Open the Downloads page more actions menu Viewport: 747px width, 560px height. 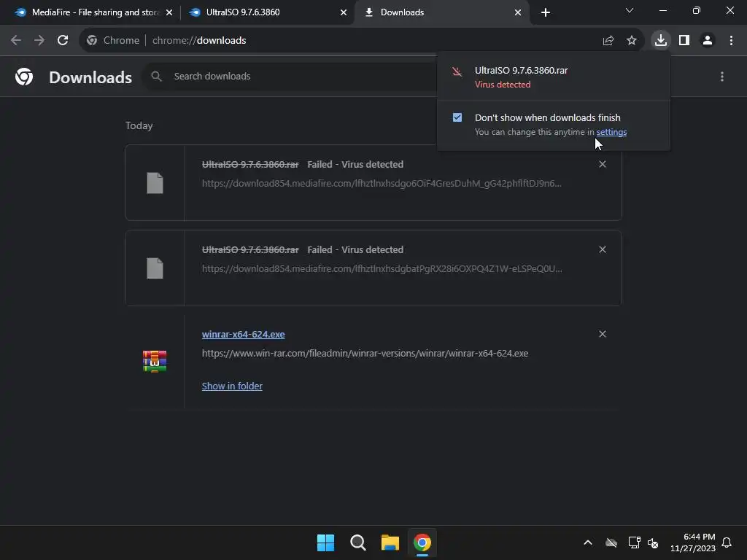(721, 76)
